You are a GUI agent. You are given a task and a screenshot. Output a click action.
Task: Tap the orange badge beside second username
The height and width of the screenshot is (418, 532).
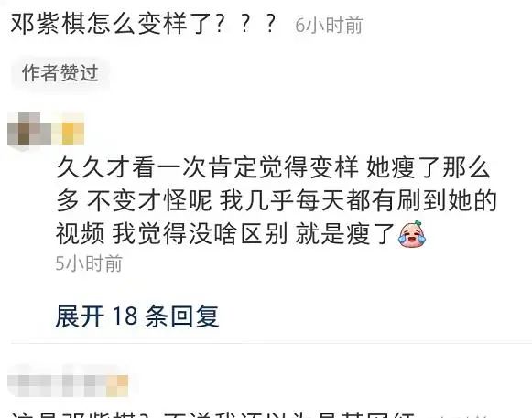(117, 384)
